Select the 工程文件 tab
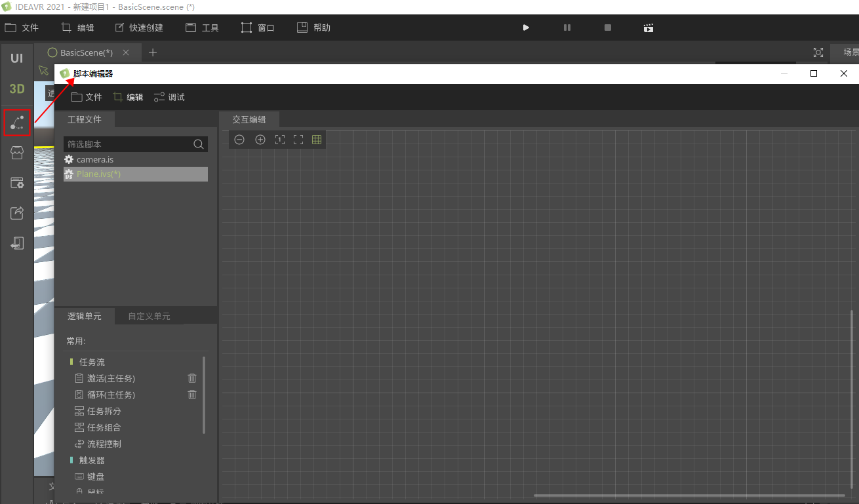This screenshot has width=859, height=504. pos(85,119)
